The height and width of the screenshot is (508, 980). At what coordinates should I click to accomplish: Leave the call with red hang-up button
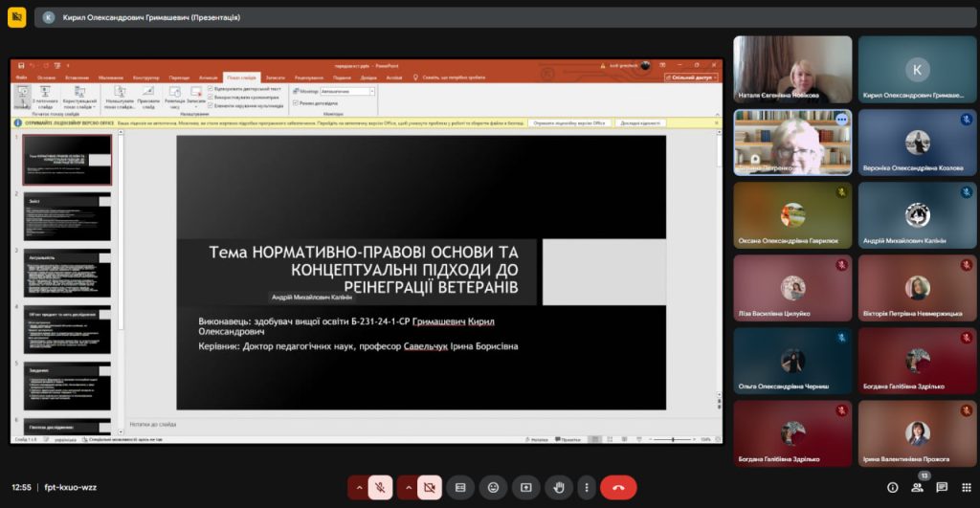pyautogui.click(x=618, y=487)
